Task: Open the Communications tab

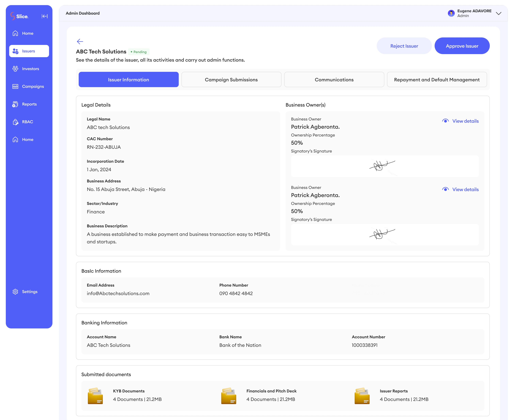Action: click(334, 80)
